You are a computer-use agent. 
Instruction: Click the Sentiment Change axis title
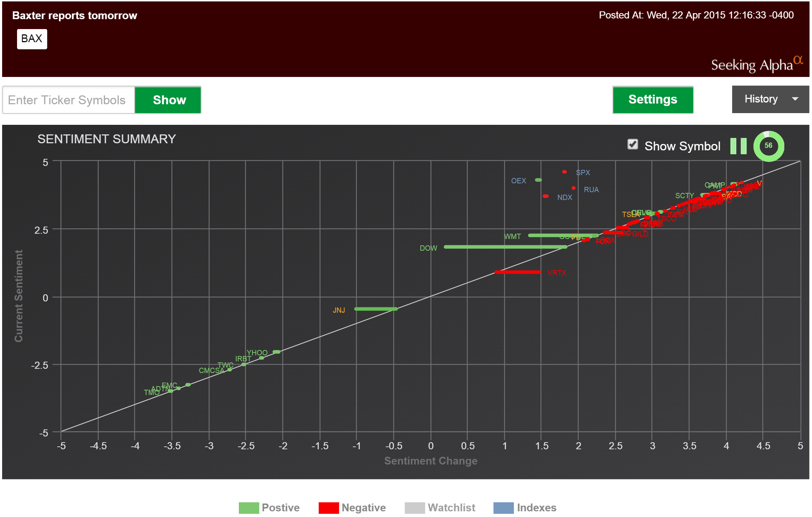(431, 461)
